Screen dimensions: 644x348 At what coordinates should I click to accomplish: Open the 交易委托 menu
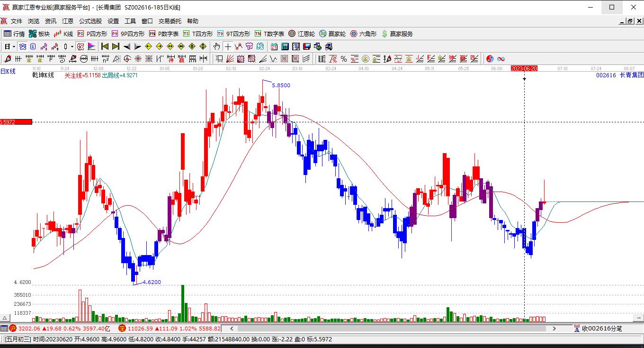pos(170,21)
